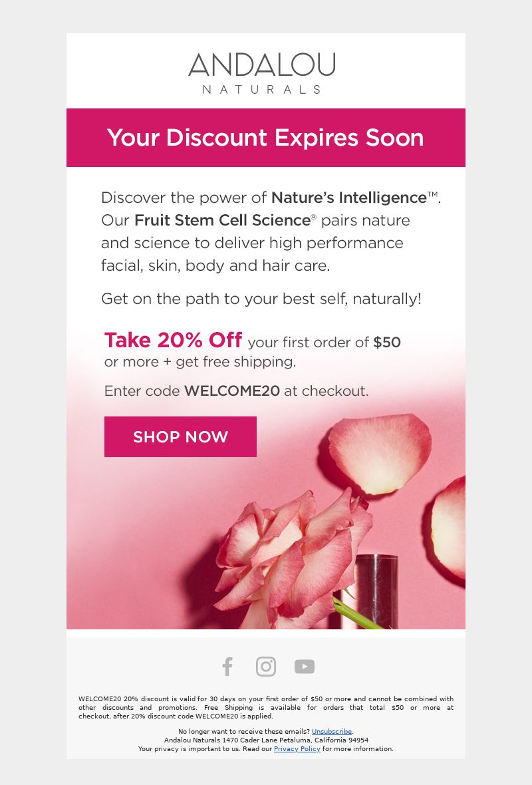Open the Facebook social icon
This screenshot has width=532, height=785.
[227, 667]
